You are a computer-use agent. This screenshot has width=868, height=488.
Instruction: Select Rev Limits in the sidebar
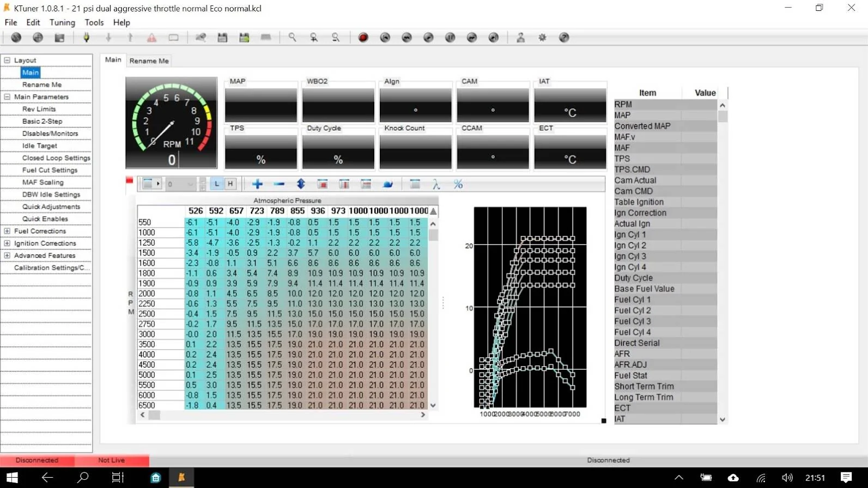pos(39,109)
